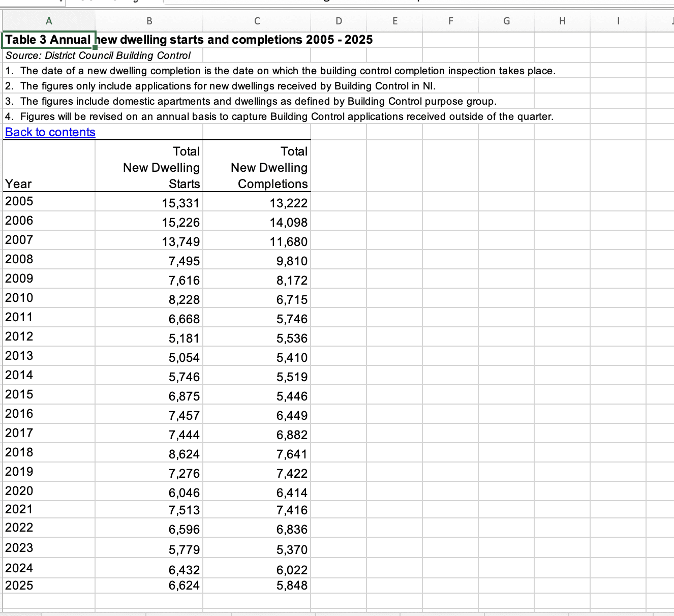Image resolution: width=674 pixels, height=616 pixels.
Task: Select the Total New Dwelling Starts header cell
Action: click(x=149, y=167)
